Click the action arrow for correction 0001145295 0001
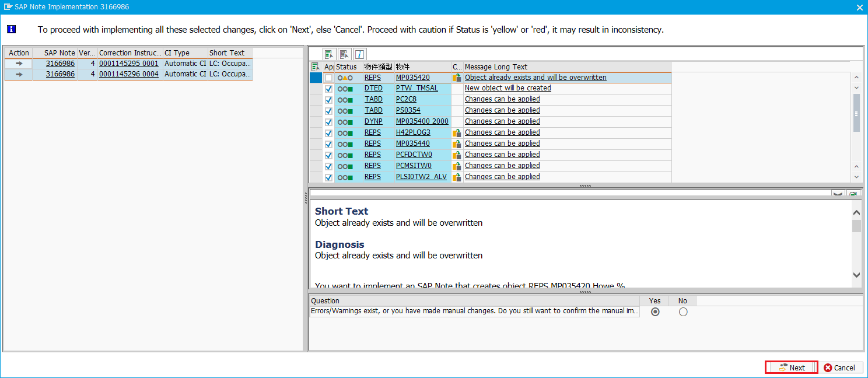Viewport: 868px width, 378px height. click(19, 64)
